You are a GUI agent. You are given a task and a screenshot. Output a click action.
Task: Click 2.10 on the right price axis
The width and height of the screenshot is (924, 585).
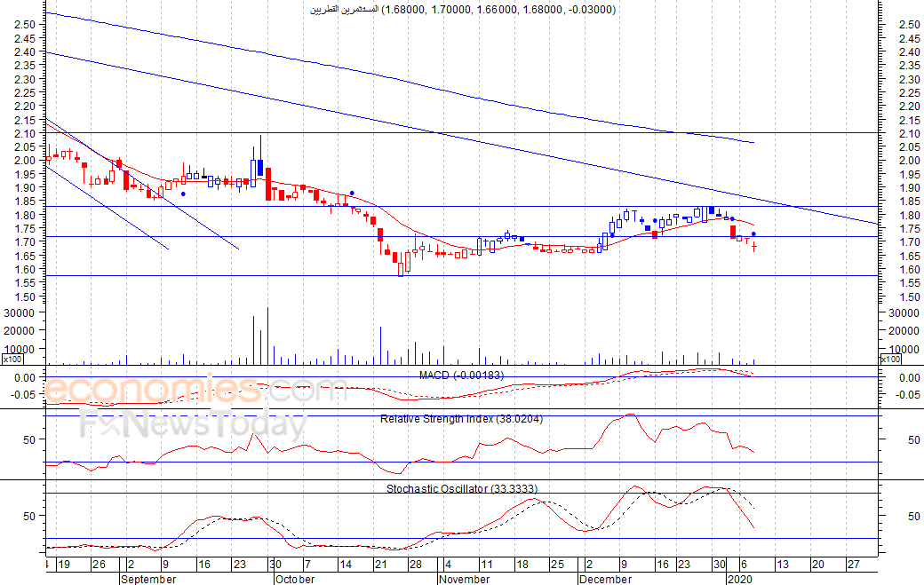pos(909,133)
